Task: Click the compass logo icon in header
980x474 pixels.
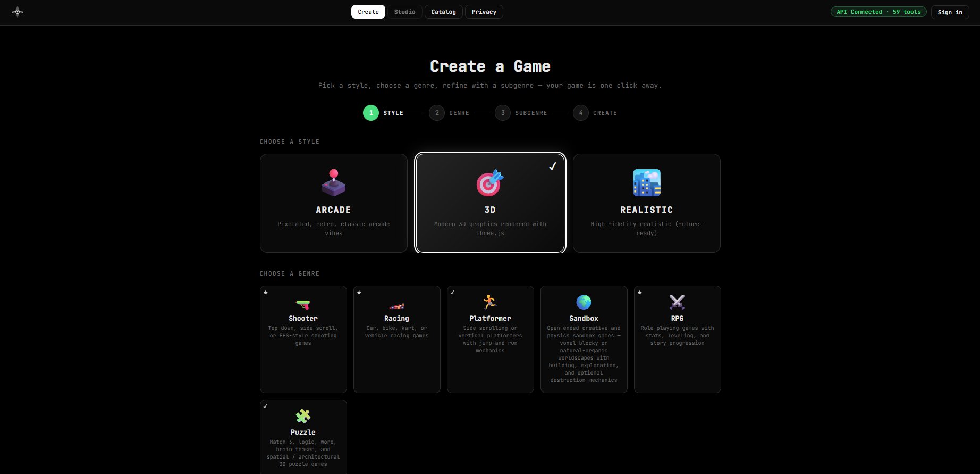Action: pos(18,12)
